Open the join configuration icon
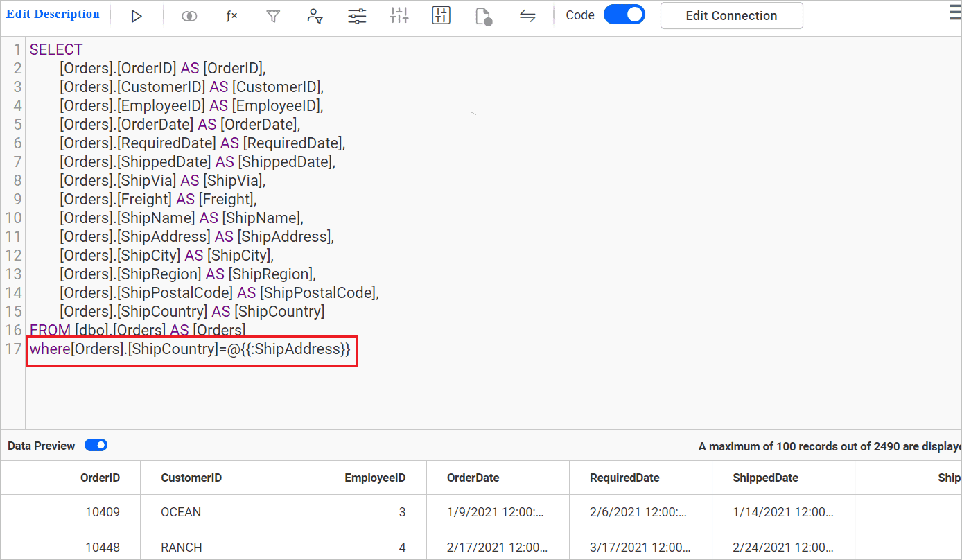Viewport: 962px width, 560px height. click(x=189, y=15)
